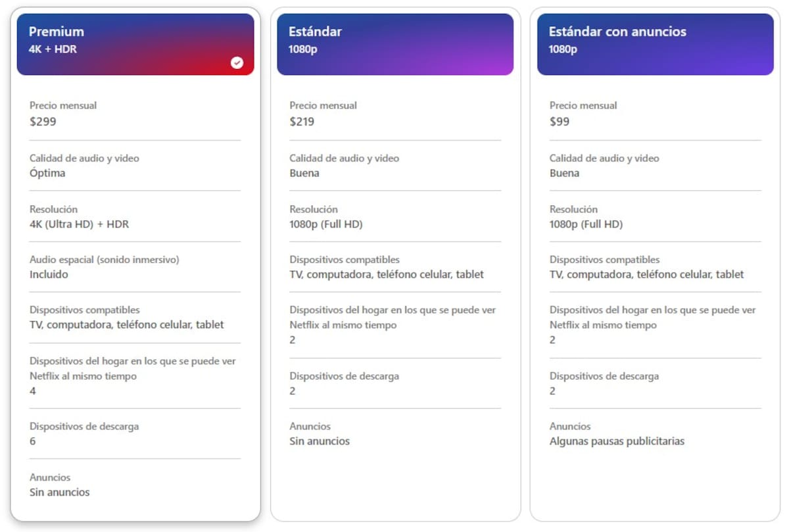Choose the Estándar 1080p plan header
Screen dimensions: 789x532
(395, 45)
